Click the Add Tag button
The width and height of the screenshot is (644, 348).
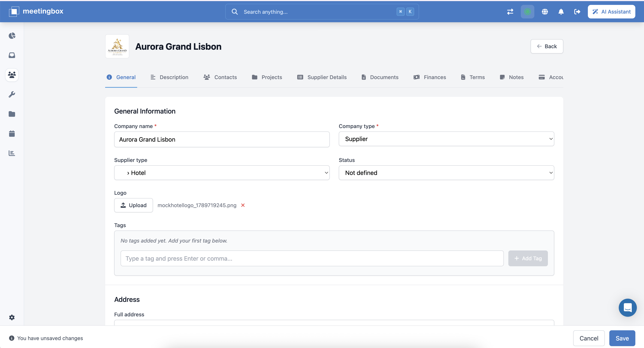coord(528,258)
